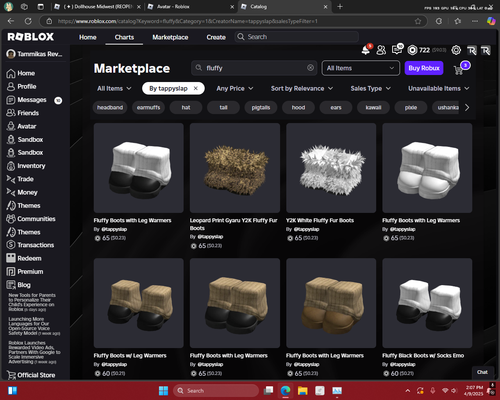500x400 pixels.
Task: Open the All Items filter below Marketplace
Action: click(x=114, y=88)
